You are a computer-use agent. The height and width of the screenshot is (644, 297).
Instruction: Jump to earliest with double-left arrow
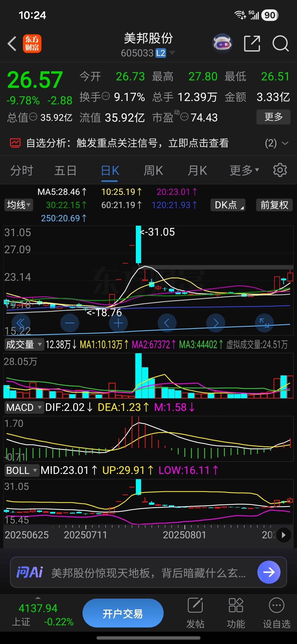click(x=21, y=323)
